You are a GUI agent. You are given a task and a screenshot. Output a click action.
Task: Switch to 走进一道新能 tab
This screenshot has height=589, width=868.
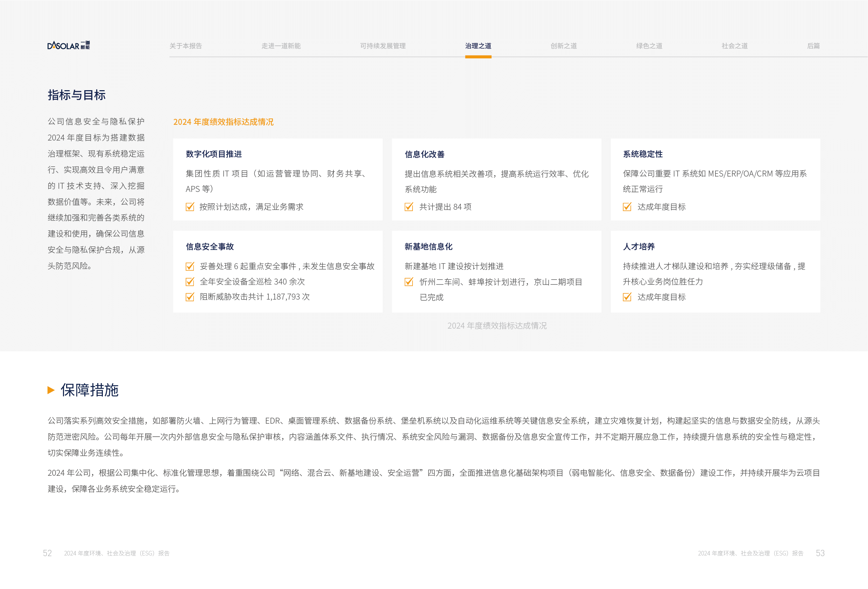(x=281, y=46)
